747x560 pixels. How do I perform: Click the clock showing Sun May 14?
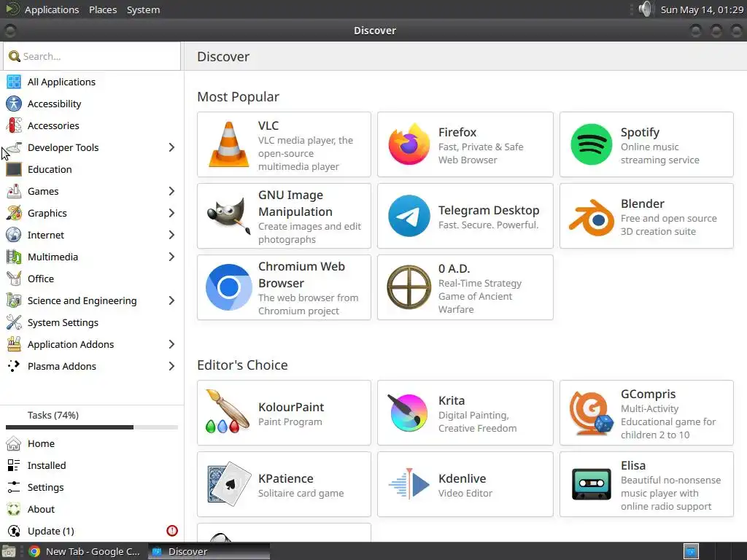point(702,9)
